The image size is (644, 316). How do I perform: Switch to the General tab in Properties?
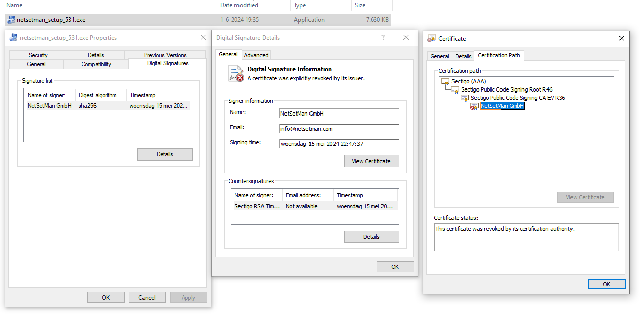36,64
